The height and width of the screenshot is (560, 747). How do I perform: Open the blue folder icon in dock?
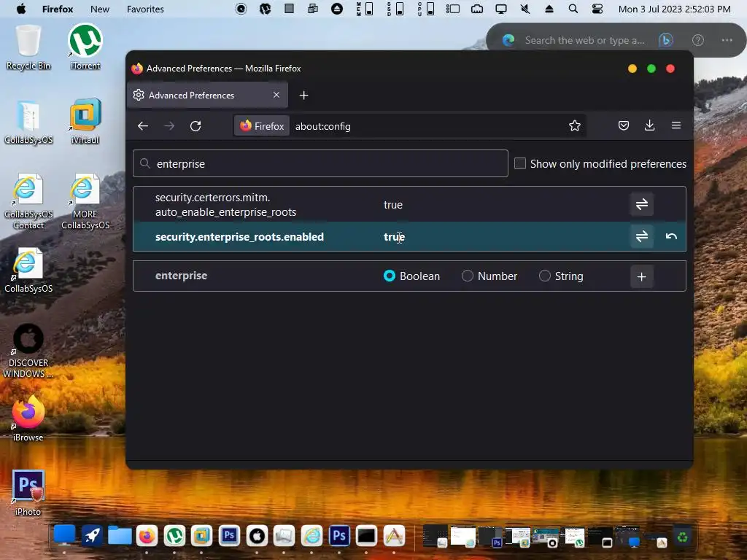120,536
